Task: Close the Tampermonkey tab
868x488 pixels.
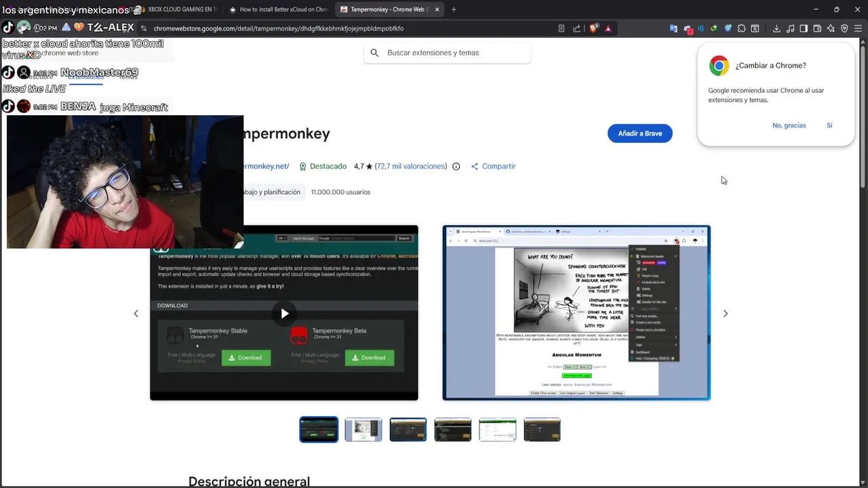Action: [437, 9]
